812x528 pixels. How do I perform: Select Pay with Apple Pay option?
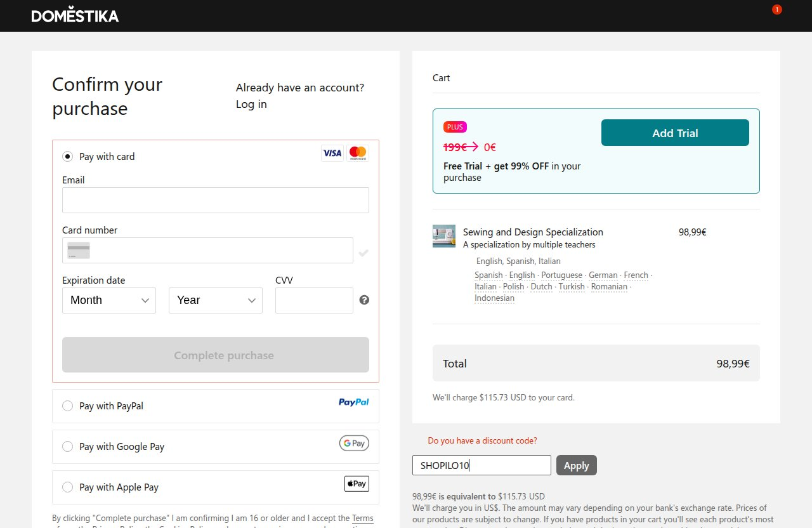tap(68, 487)
